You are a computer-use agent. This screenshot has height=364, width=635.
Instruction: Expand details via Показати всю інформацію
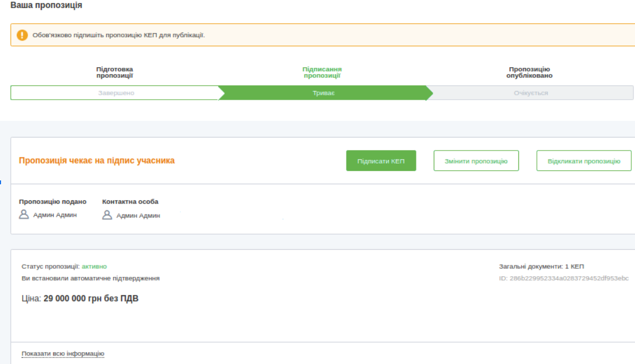pos(63,354)
